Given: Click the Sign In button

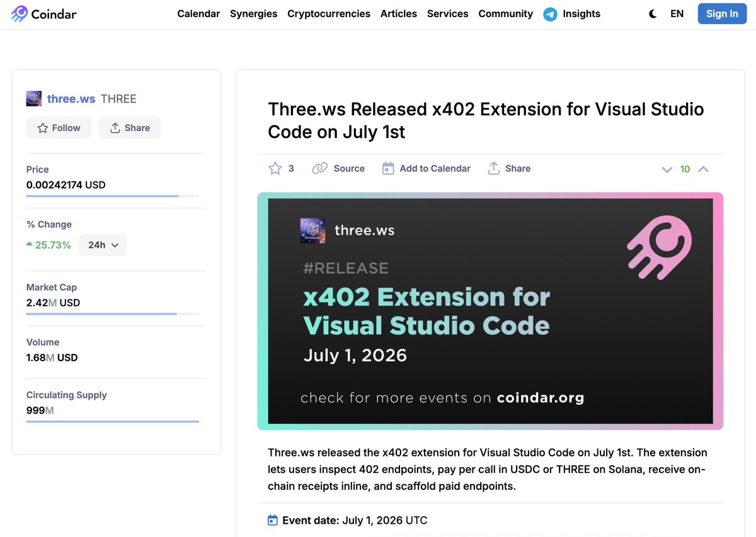Looking at the screenshot, I should tap(722, 13).
